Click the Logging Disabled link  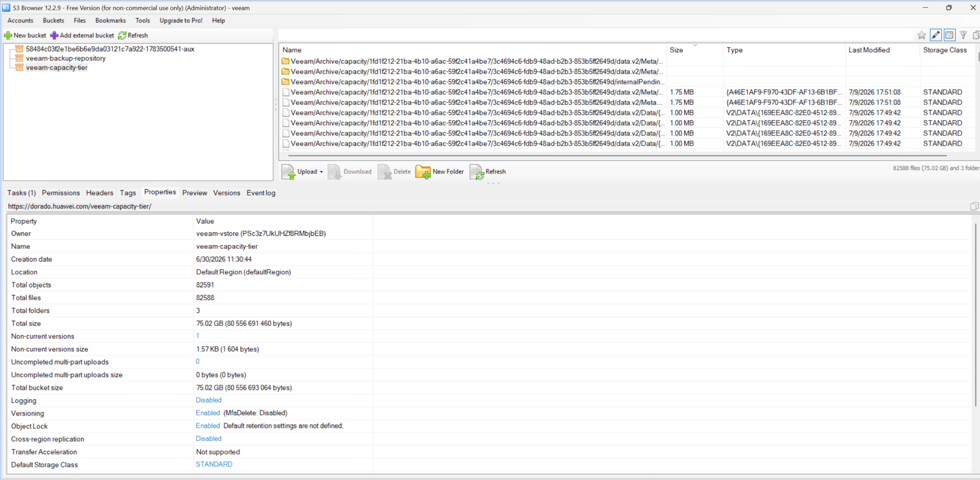pos(209,400)
